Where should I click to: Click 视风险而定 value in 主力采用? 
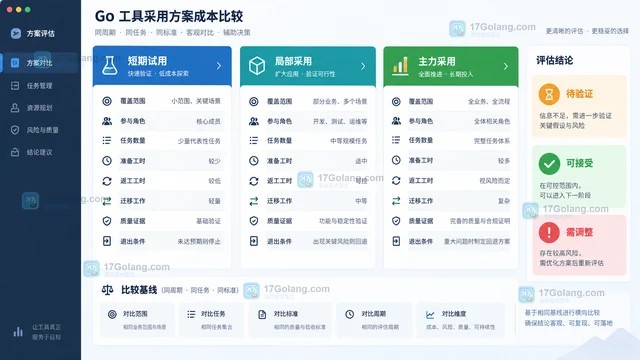tap(495, 180)
